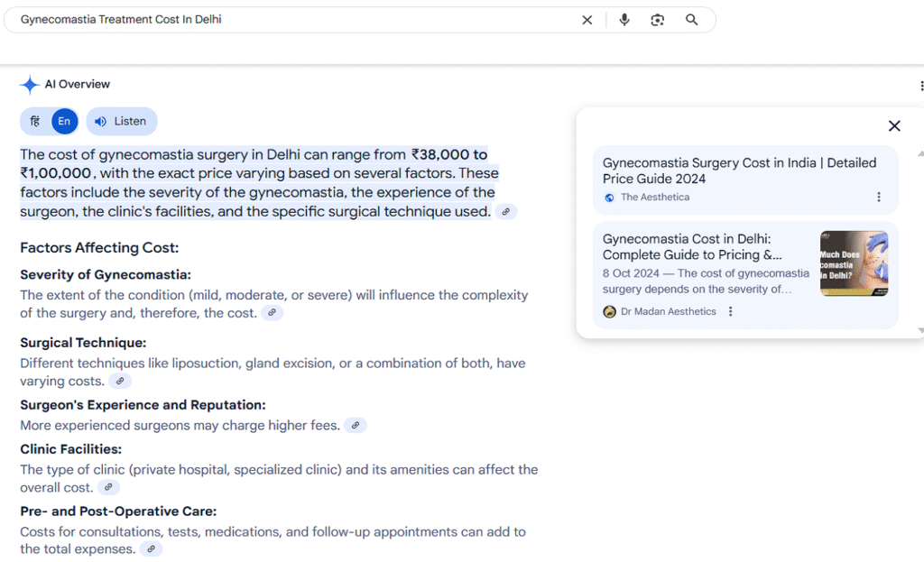Listen to the AI Overview audio
The image size is (924, 562).
coord(122,122)
